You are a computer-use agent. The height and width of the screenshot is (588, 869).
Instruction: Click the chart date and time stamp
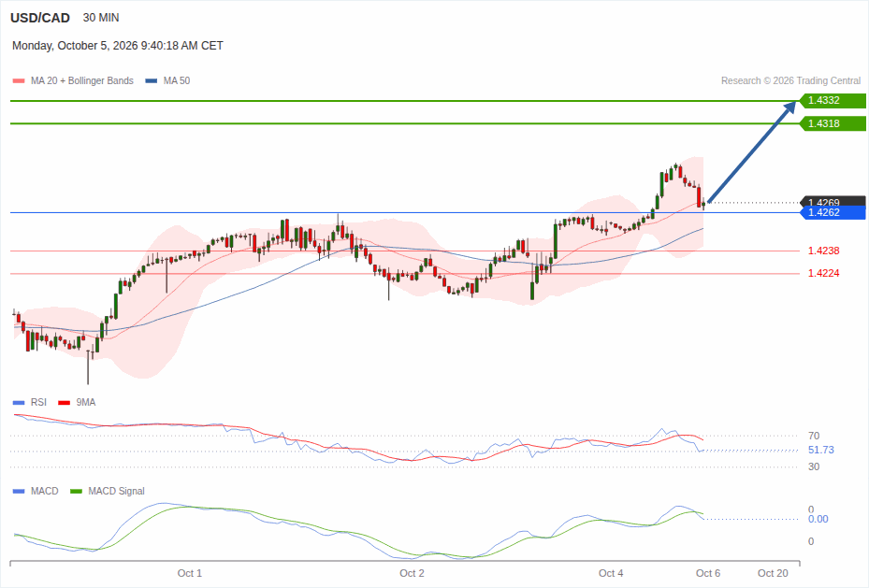(x=118, y=46)
